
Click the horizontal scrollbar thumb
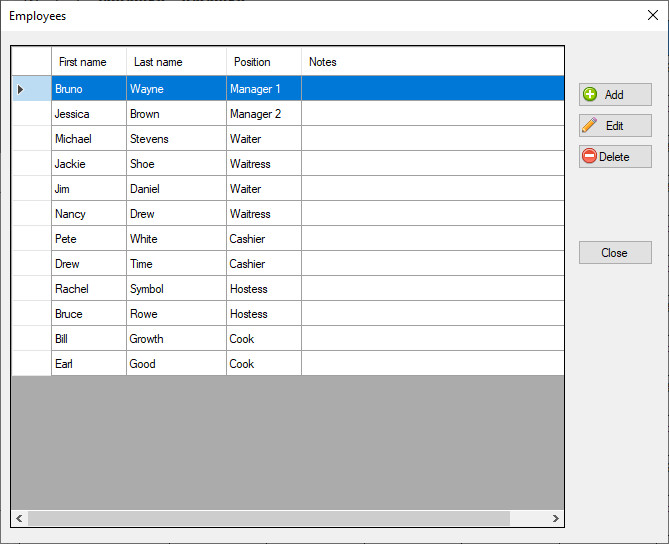(x=269, y=518)
